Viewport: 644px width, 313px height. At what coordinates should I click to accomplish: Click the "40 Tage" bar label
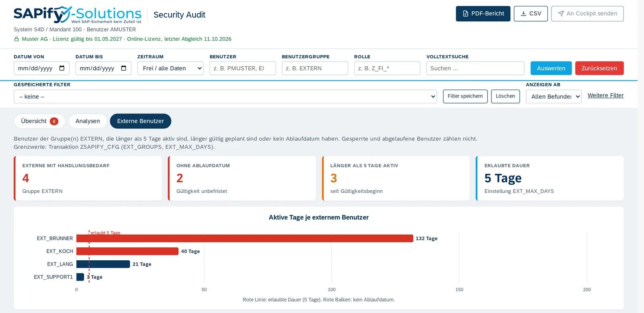[190, 251]
